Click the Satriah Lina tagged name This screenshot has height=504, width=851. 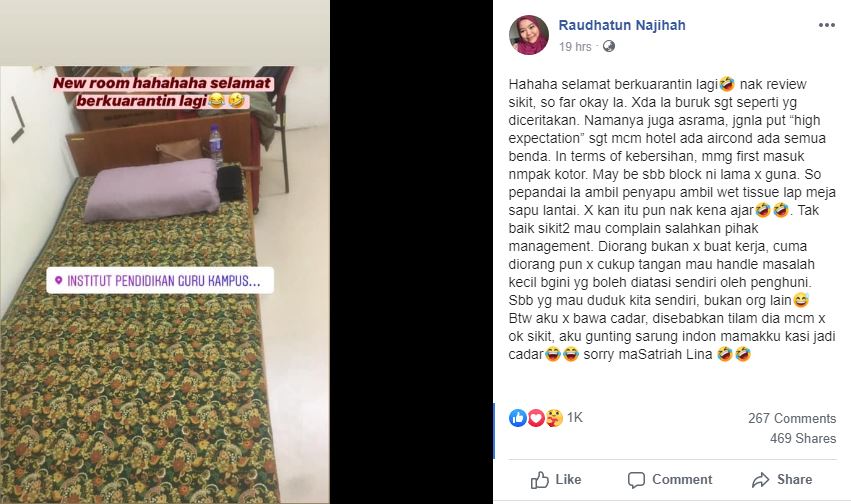672,354
